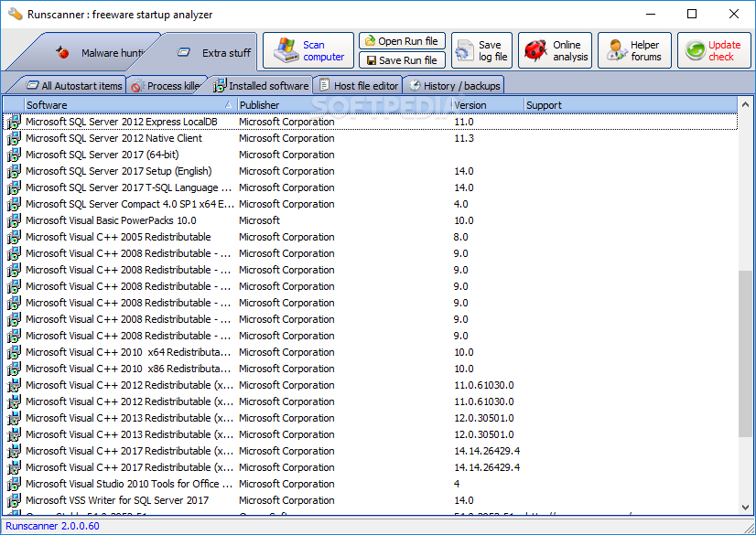Image resolution: width=756 pixels, height=535 pixels.
Task: Click icon of SQL Server 2017 (64-bit) row
Action: 14,155
